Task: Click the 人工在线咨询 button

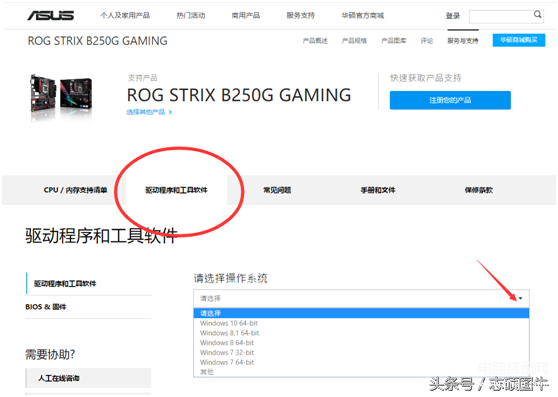Action: click(x=88, y=378)
